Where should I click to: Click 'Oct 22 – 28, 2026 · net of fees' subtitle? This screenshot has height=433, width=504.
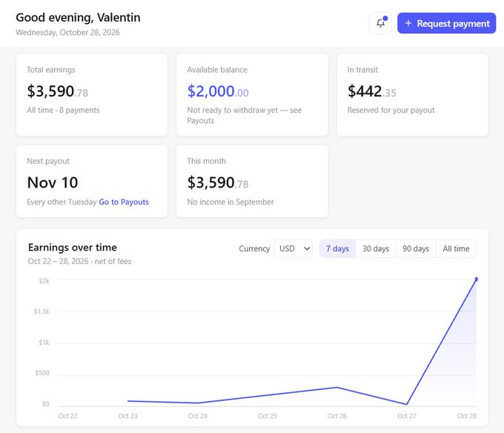tap(80, 261)
